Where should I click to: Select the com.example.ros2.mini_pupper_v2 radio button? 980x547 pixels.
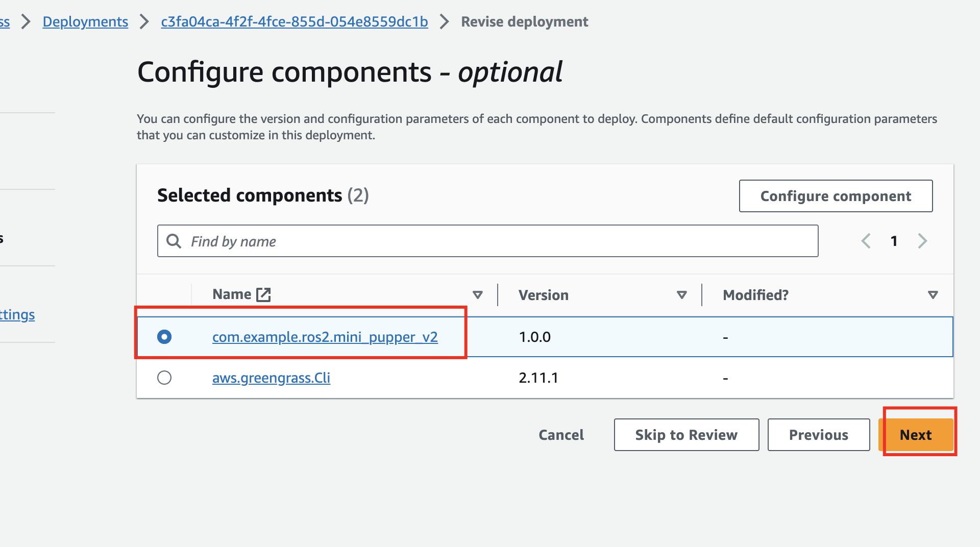(x=164, y=337)
